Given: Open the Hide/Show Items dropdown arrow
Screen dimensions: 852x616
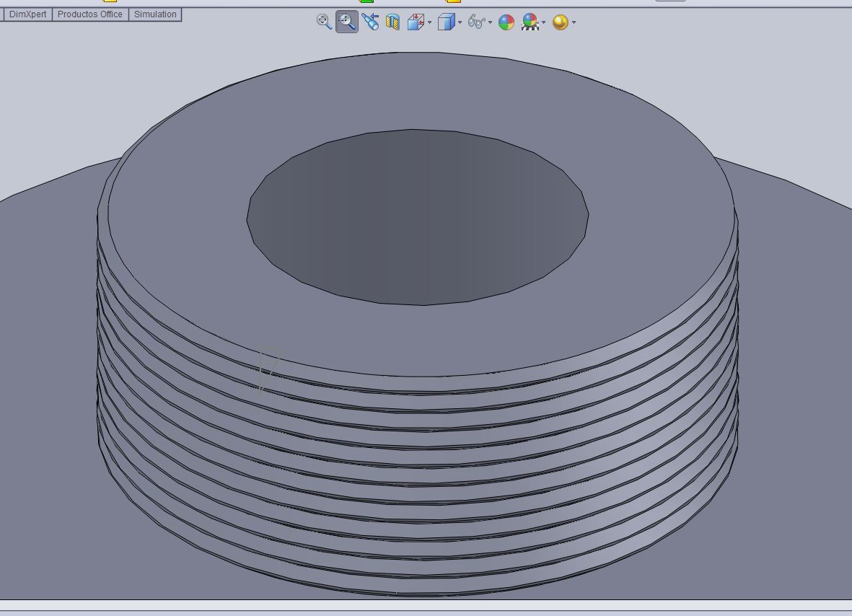Looking at the screenshot, I should tap(491, 23).
